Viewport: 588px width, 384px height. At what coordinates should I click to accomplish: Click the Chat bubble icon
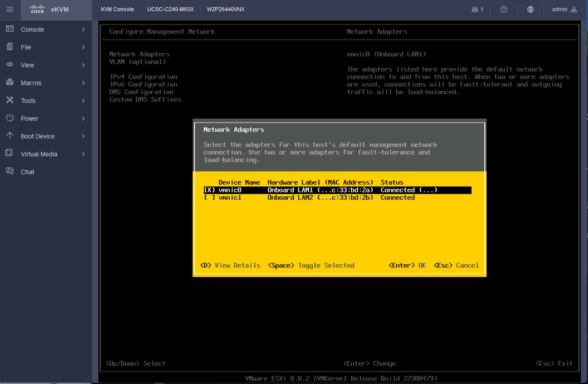point(10,171)
